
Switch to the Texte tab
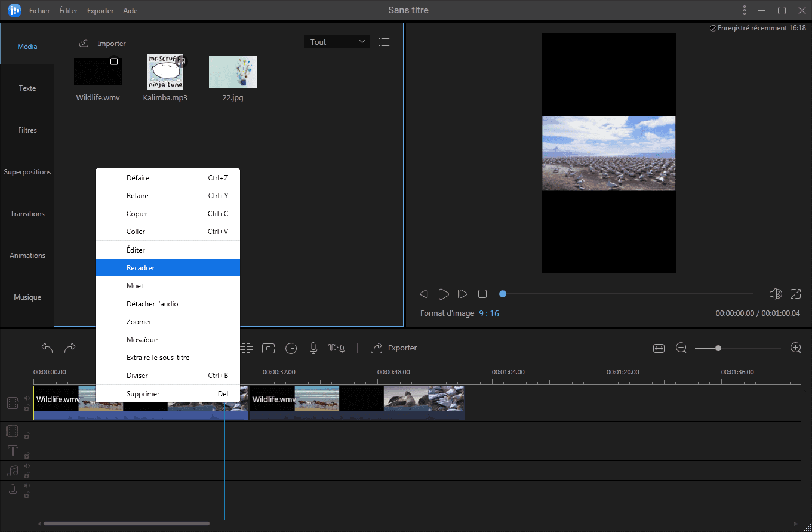point(27,88)
